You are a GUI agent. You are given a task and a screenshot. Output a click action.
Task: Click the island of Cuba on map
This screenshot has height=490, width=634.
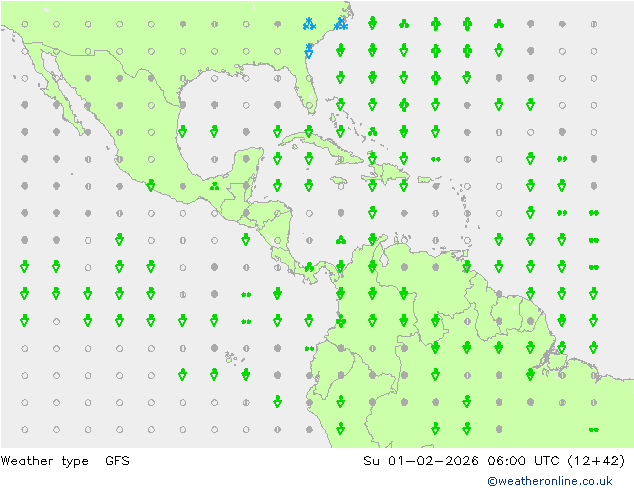pos(321,147)
